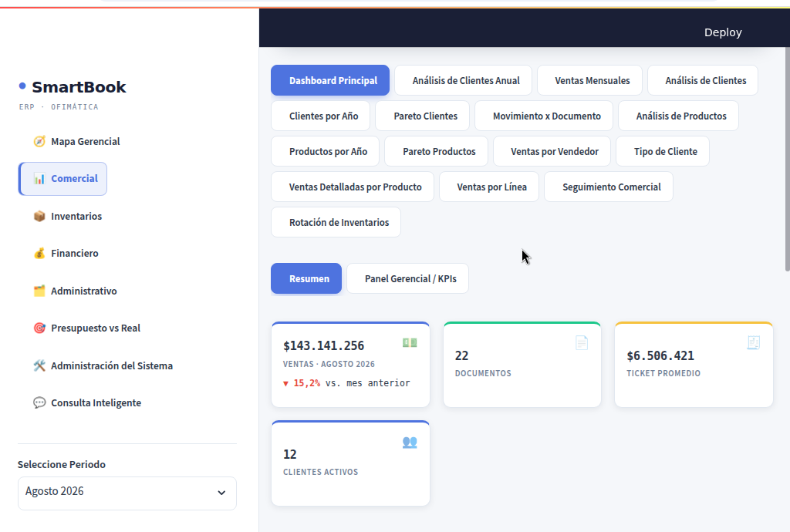Click the CLIENTES ACTIVOS label
The image size is (790, 532).
(x=320, y=472)
